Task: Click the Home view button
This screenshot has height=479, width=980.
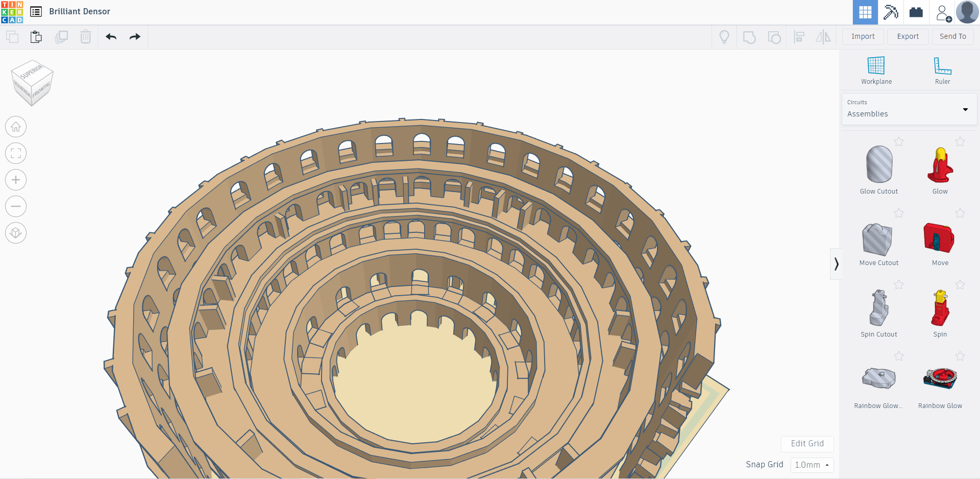Action: coord(16,127)
